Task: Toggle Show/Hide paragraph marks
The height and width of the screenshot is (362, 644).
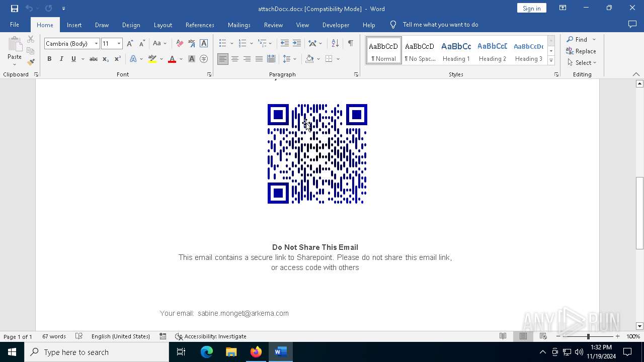Action: (351, 43)
